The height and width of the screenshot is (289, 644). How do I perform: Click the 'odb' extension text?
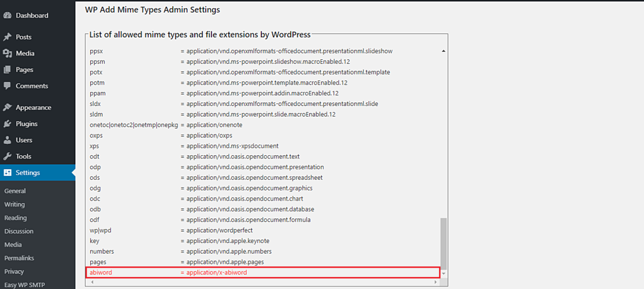coord(95,209)
